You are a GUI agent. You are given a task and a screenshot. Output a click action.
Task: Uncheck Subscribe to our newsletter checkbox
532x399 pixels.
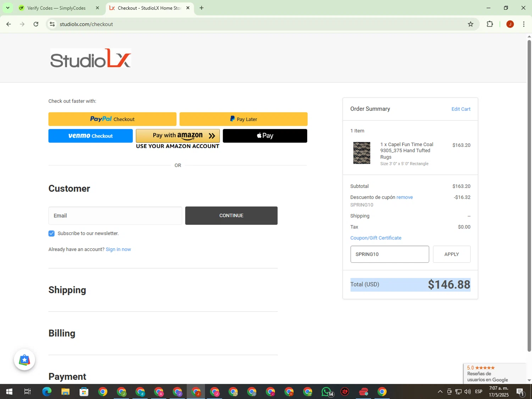pos(51,233)
